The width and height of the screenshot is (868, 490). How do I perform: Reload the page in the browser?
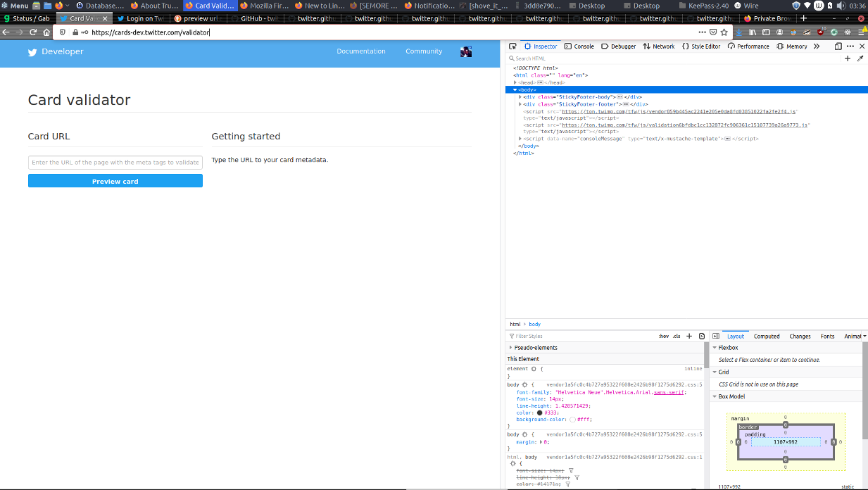[33, 32]
